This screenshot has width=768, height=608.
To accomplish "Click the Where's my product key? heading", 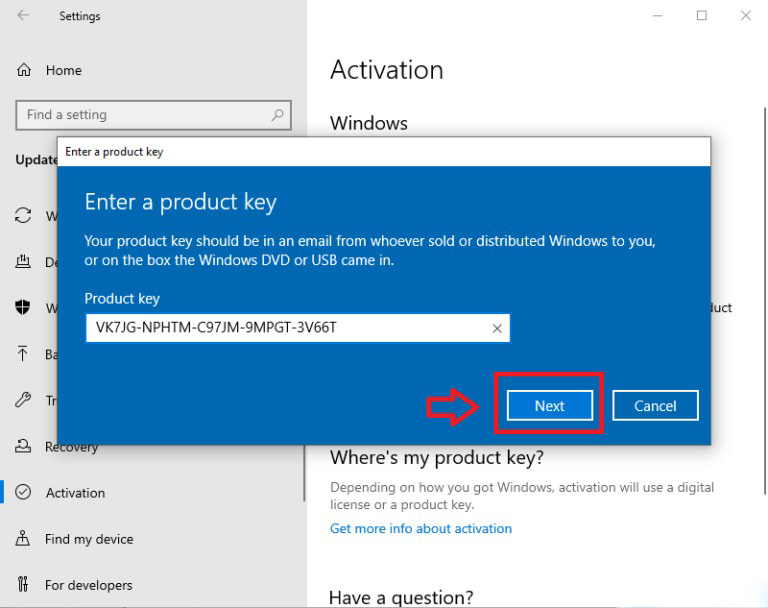I will 436,458.
